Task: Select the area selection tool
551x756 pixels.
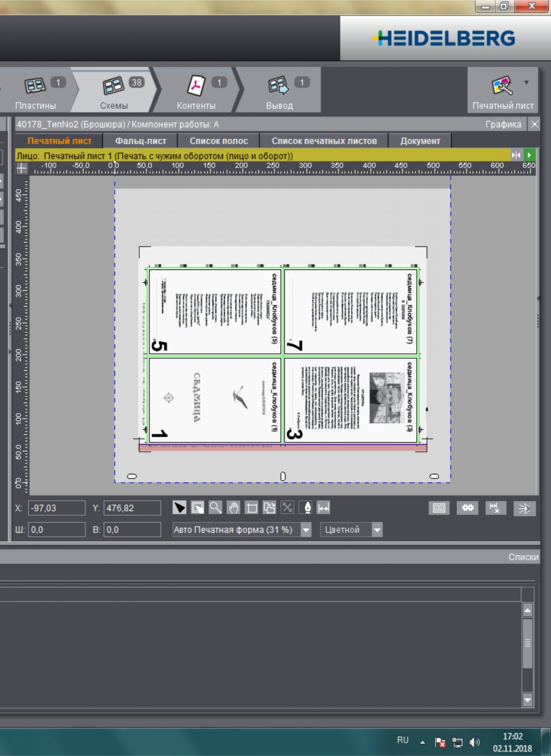Action: 197,508
